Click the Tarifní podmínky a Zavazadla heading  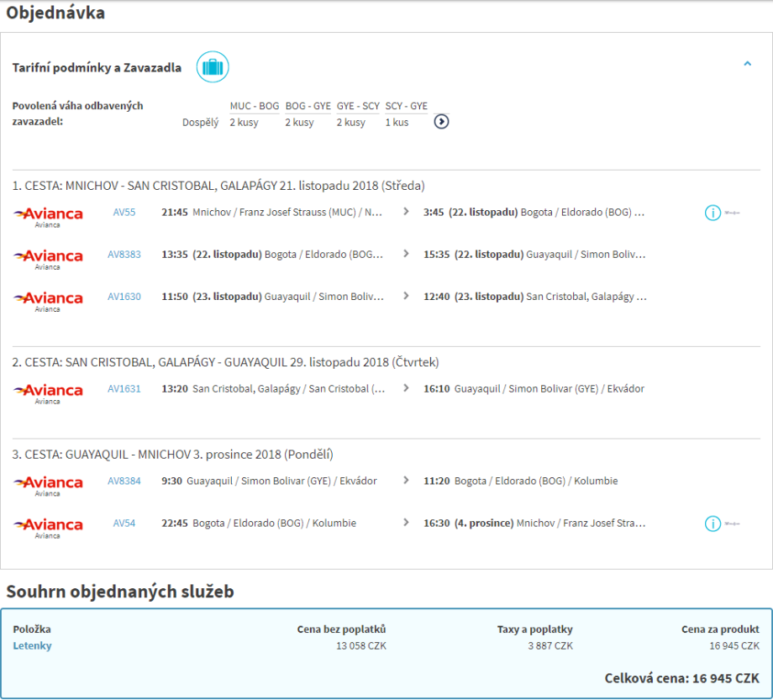(x=97, y=68)
